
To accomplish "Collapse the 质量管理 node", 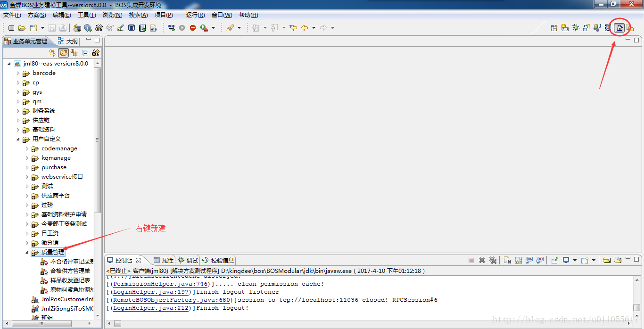I will [x=27, y=252].
